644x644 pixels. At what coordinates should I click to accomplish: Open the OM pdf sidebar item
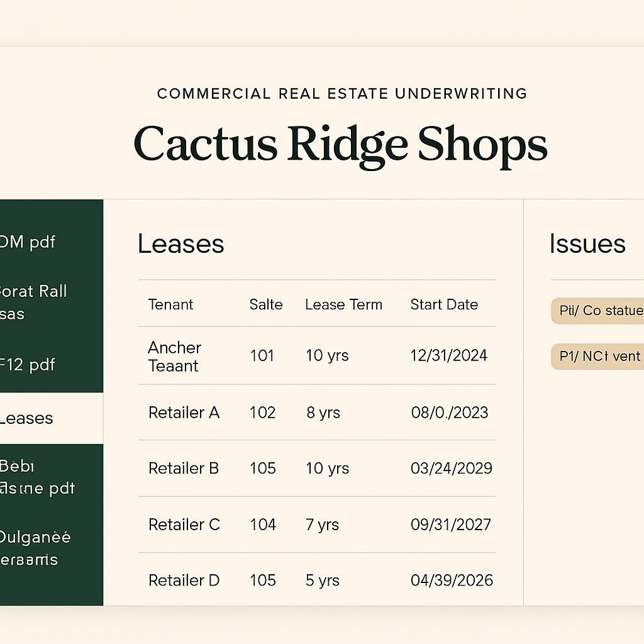point(27,242)
